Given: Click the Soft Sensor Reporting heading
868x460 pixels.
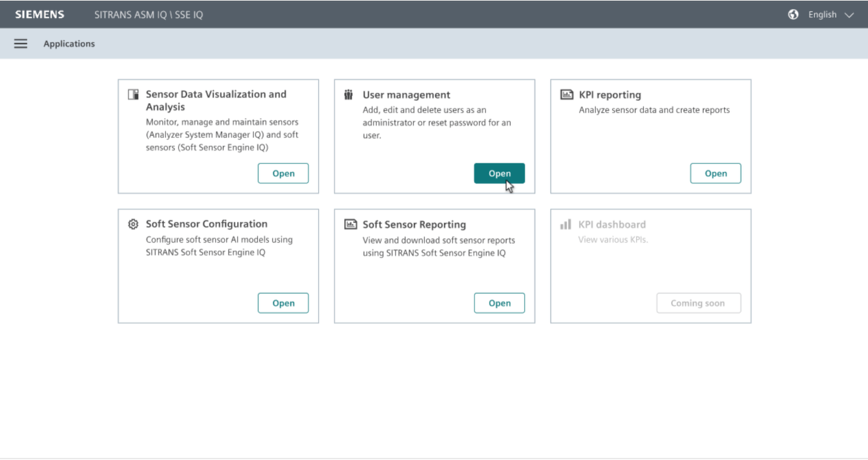Looking at the screenshot, I should 414,225.
